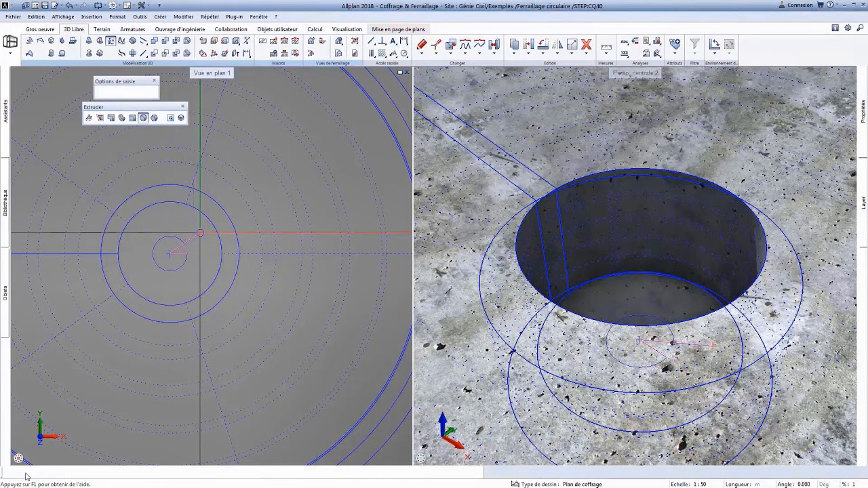The image size is (868, 488).
Task: Click the Undo arrow in title bar
Action: 69,5
